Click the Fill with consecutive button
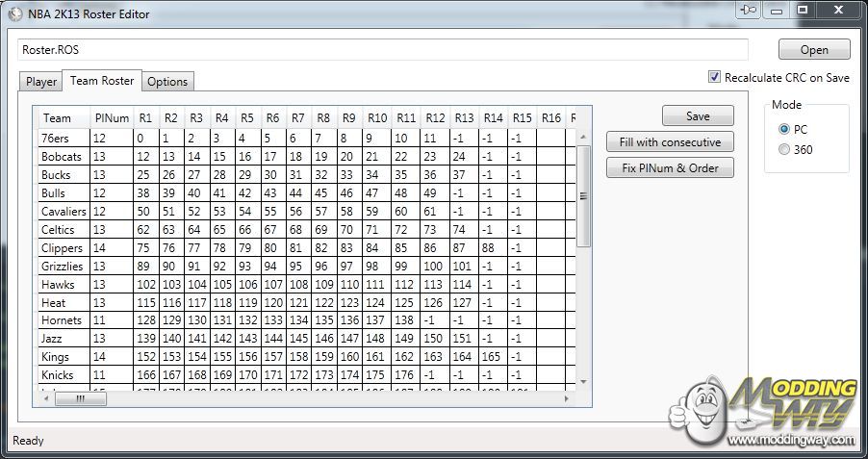Screen dimensions: 868x459 670,142
